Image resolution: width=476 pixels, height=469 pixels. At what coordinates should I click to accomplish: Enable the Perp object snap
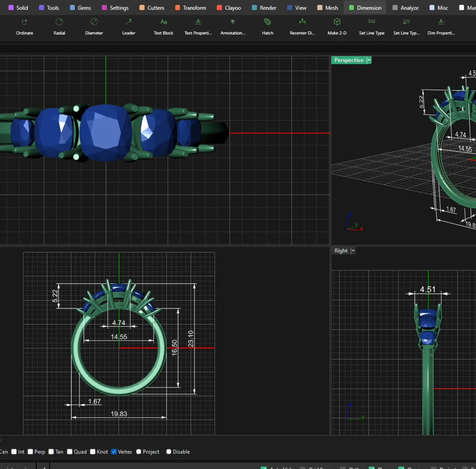(x=30, y=452)
